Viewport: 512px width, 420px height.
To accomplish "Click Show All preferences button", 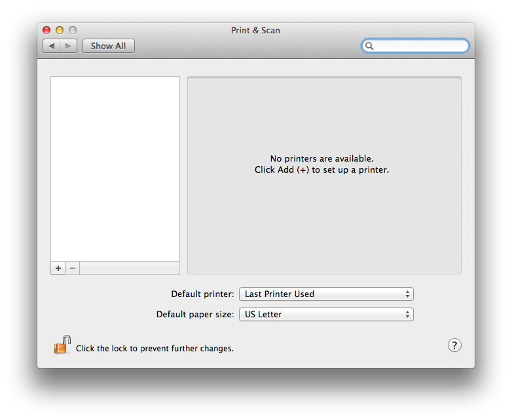I will [x=109, y=46].
